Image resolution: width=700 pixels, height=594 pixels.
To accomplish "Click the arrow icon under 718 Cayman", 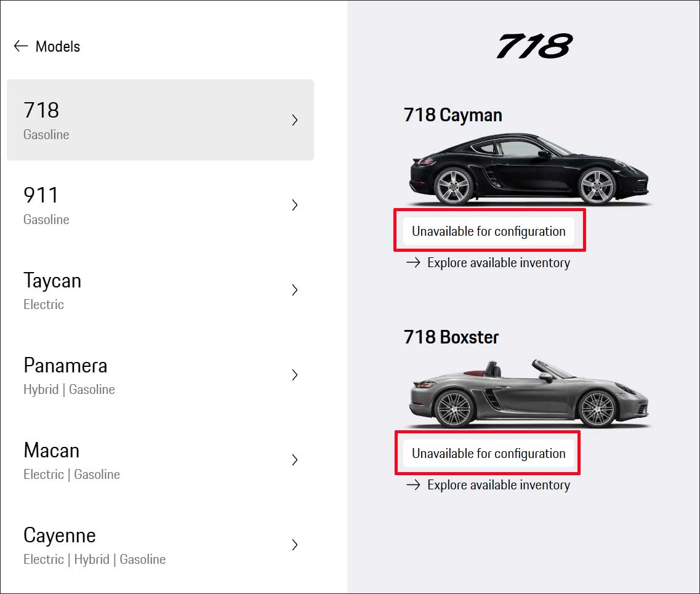I will click(x=413, y=263).
